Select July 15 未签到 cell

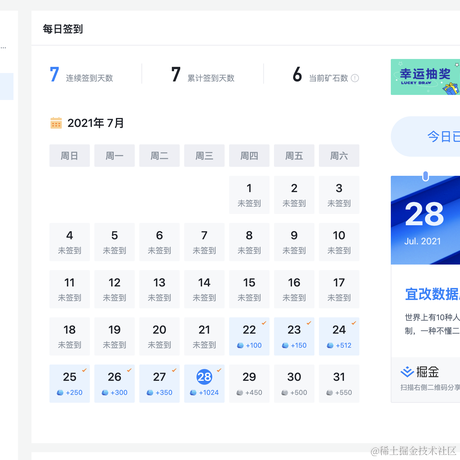click(249, 289)
